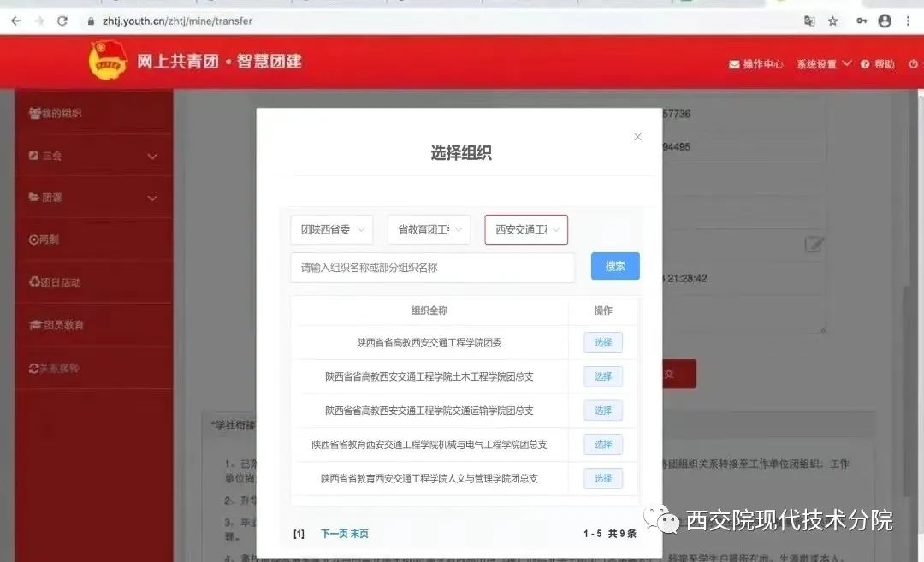Screen dimensions: 924x562
Task: Click the Communist Youth League logo
Action: tap(108, 62)
